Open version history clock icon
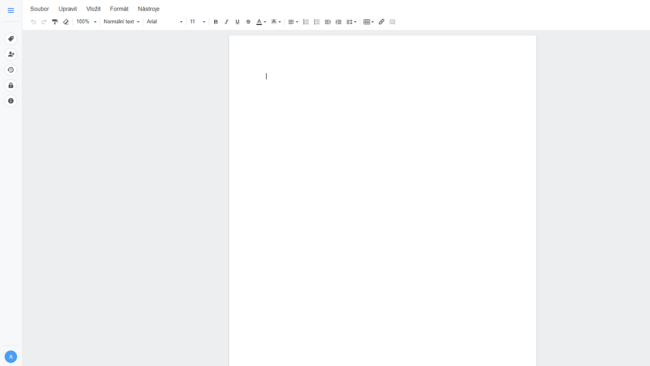The image size is (650, 366). pos(11,70)
